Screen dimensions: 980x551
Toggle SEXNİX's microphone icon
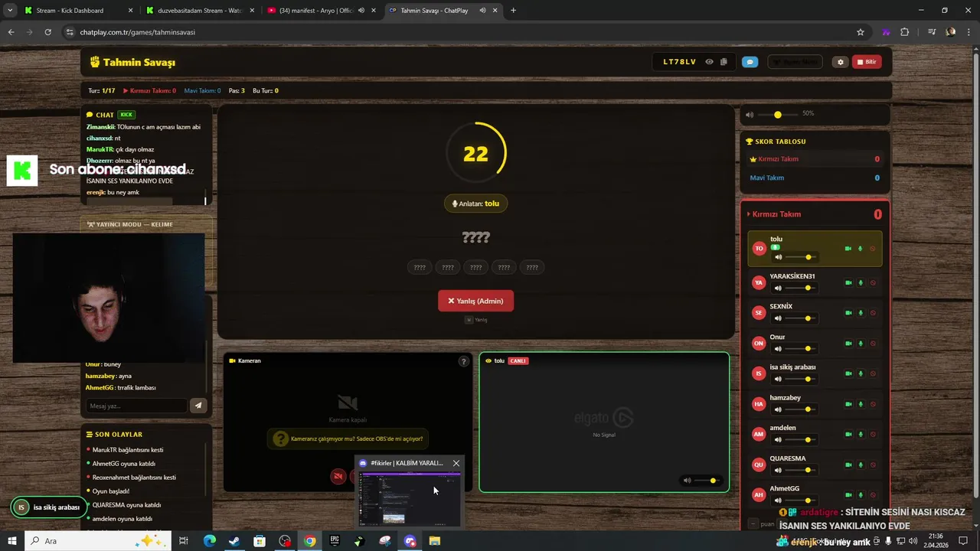pyautogui.click(x=861, y=313)
